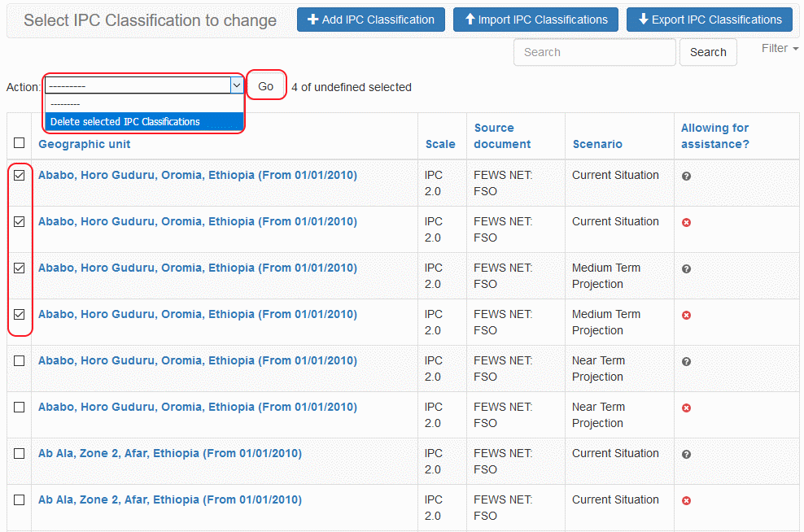The image size is (804, 532).
Task: Open the Filter dropdown
Action: (x=779, y=49)
